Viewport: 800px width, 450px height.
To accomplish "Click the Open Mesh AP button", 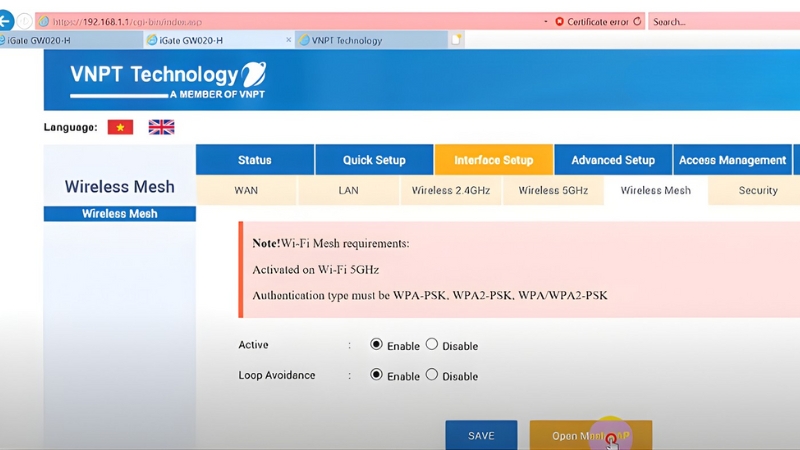I will (591, 435).
